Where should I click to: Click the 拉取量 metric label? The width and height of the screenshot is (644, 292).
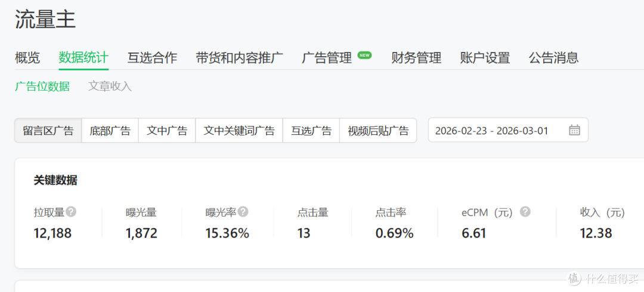(x=49, y=213)
